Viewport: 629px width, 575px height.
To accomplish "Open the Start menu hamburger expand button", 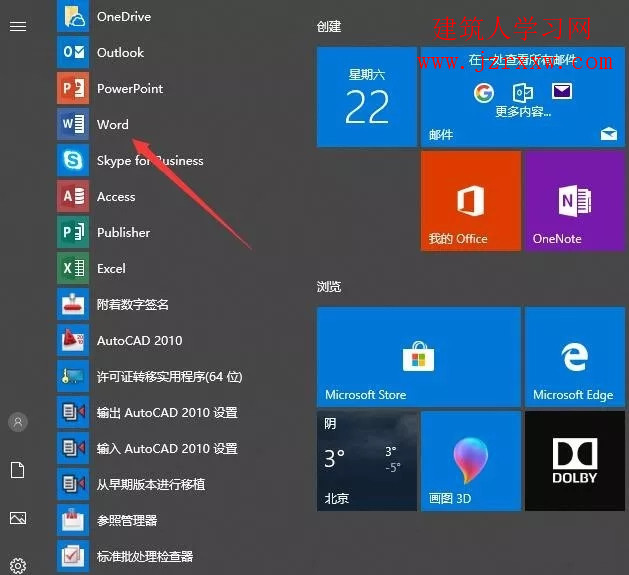I will (x=18, y=26).
